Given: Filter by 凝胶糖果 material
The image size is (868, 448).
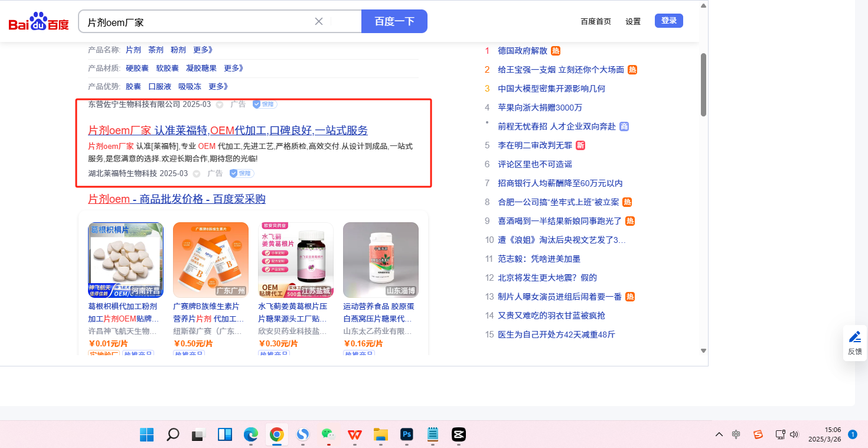Looking at the screenshot, I should pyautogui.click(x=201, y=68).
